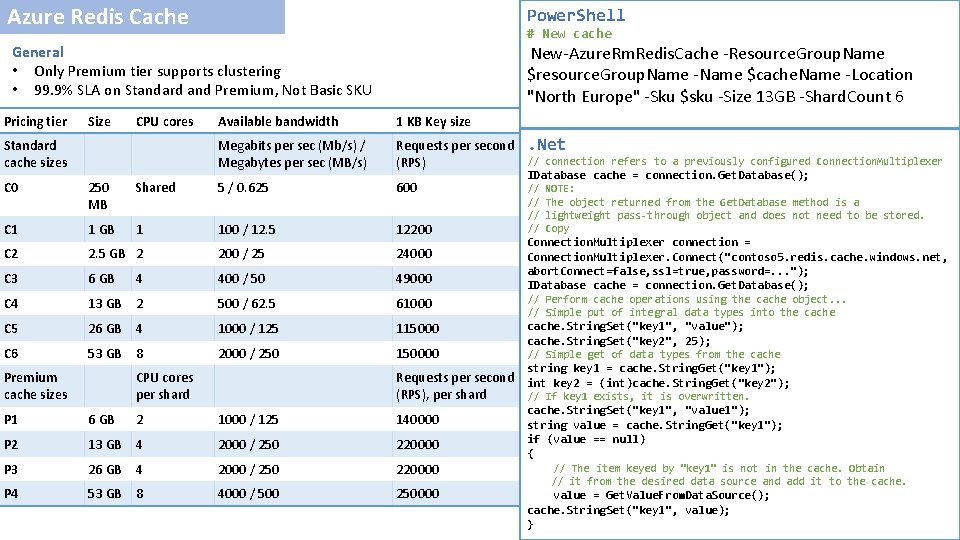Select the "ConnectionMultiplexer.Connect("contoso5.redis.cache.windows.net," line
Image resolution: width=960 pixels, height=540 pixels.
coord(737,257)
